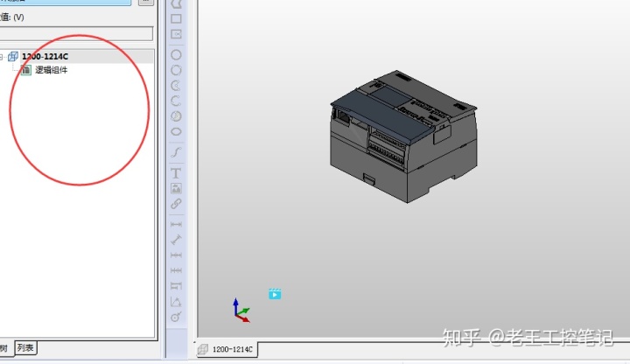Click the cube icon next to 1200-1214C
The image size is (630, 364).
pyautogui.click(x=13, y=56)
